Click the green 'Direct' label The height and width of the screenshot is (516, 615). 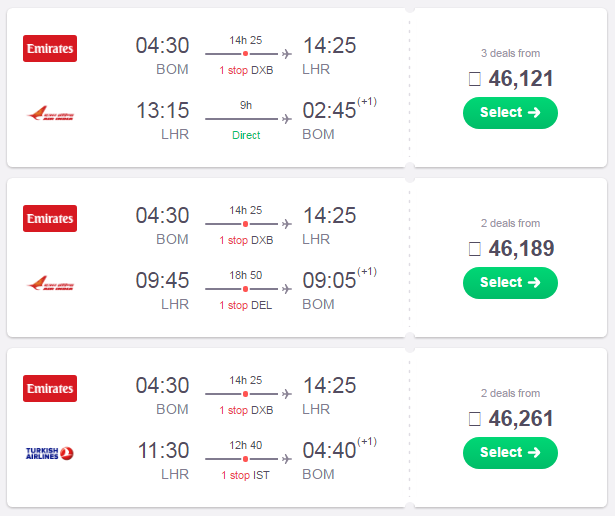(x=246, y=135)
